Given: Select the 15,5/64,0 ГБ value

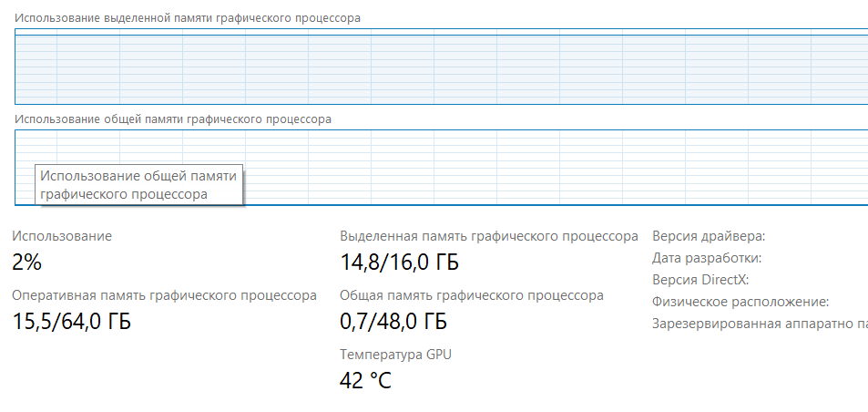Looking at the screenshot, I should click(x=71, y=321).
